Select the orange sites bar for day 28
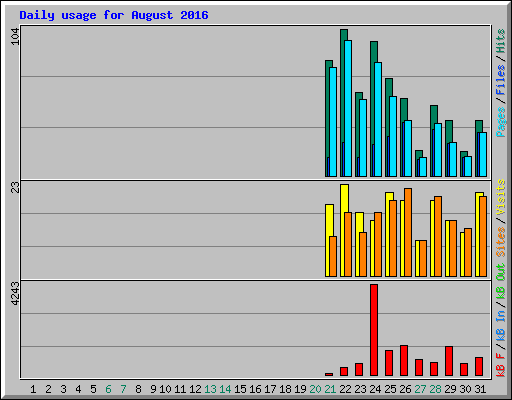 (x=438, y=236)
